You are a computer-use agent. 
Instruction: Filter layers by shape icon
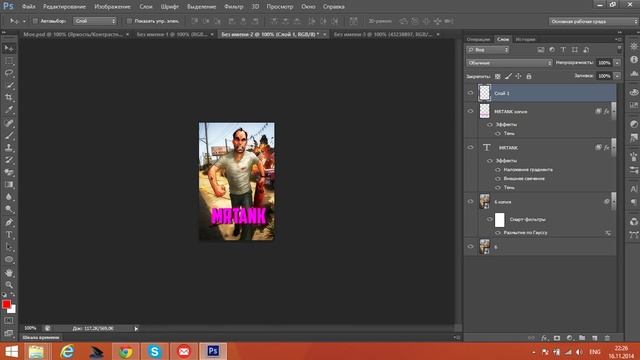coord(575,50)
